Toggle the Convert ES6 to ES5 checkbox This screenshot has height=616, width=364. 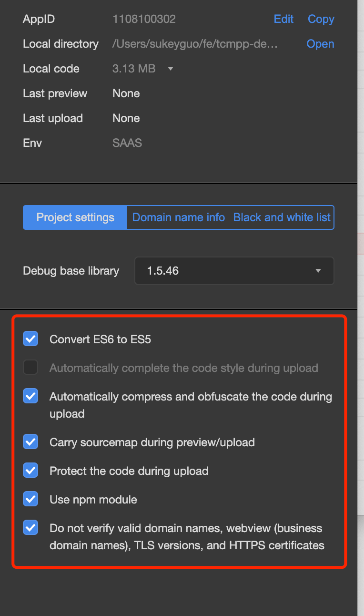coord(30,339)
